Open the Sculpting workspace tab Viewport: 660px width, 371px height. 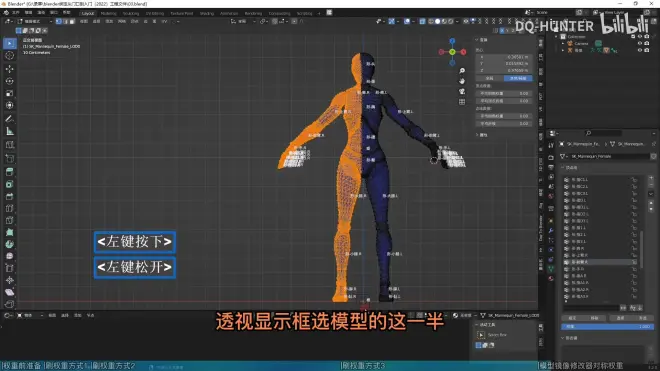pyautogui.click(x=131, y=13)
